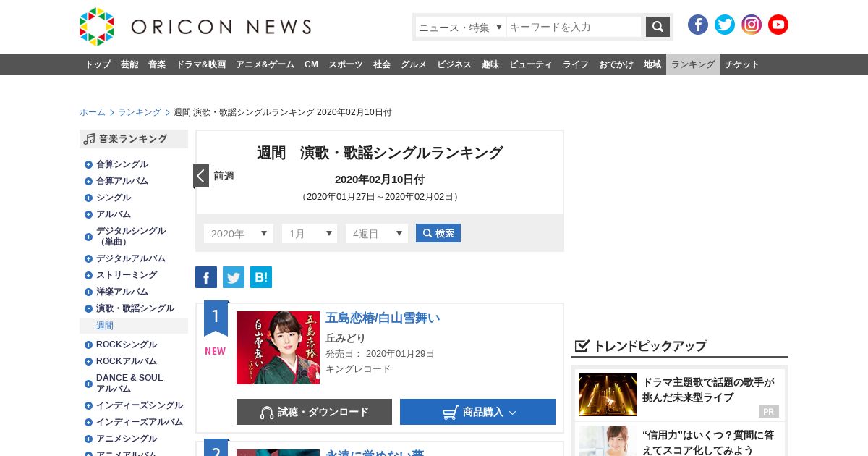Open 洋楽アルバム ranking link
This screenshot has height=456, width=868.
coord(122,292)
